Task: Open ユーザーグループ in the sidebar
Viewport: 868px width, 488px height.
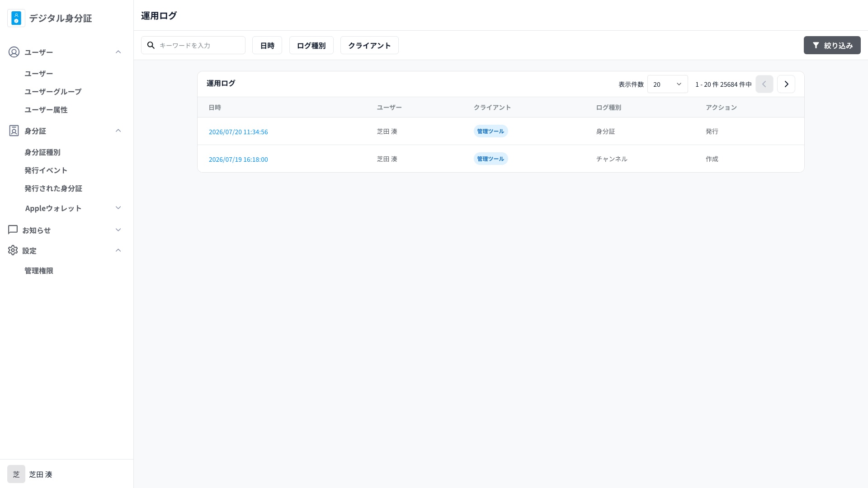Action: (x=53, y=91)
